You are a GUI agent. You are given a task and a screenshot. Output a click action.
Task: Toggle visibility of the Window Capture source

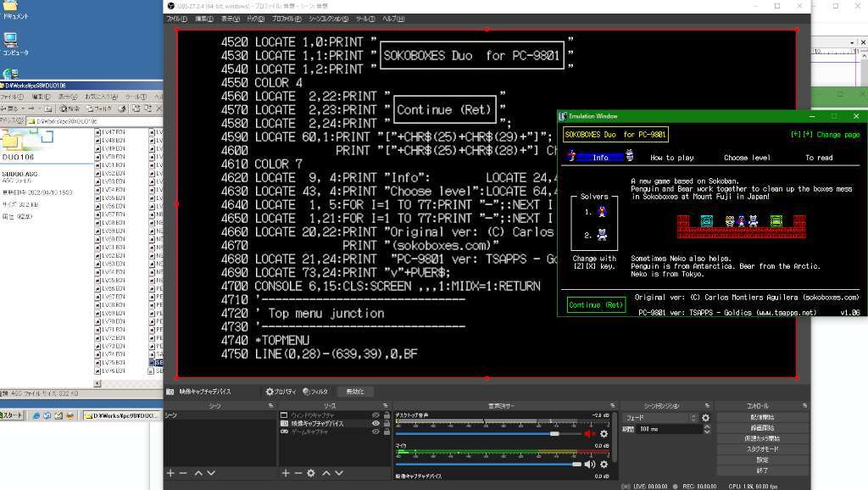[376, 415]
